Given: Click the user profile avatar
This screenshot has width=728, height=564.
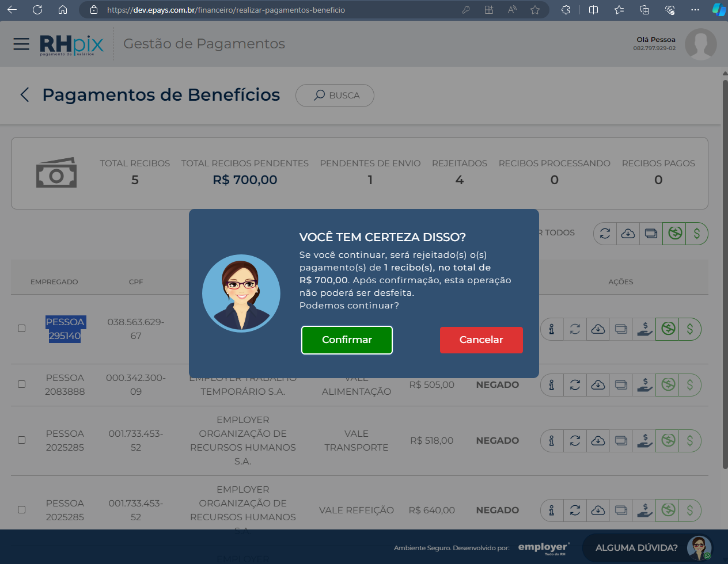Looking at the screenshot, I should [700, 44].
